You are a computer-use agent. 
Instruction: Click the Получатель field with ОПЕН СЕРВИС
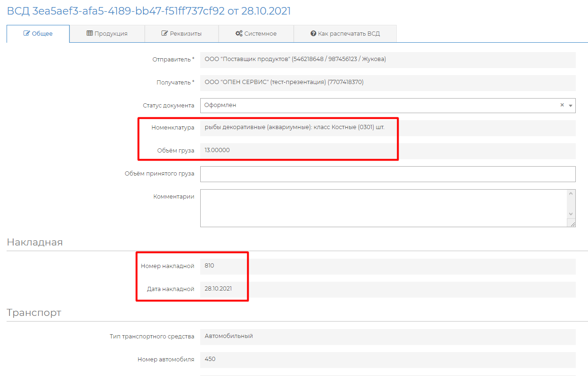tap(388, 83)
